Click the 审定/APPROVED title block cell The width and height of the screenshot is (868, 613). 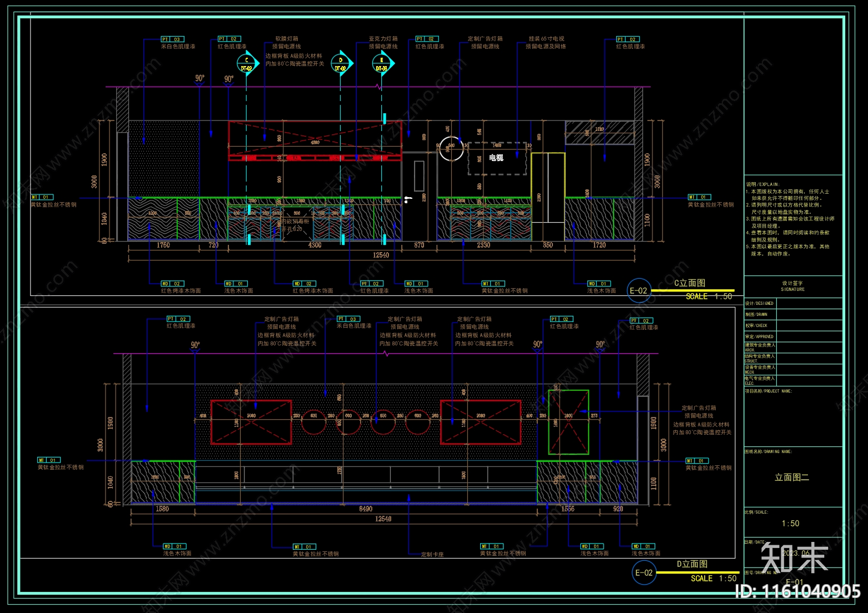759,337
